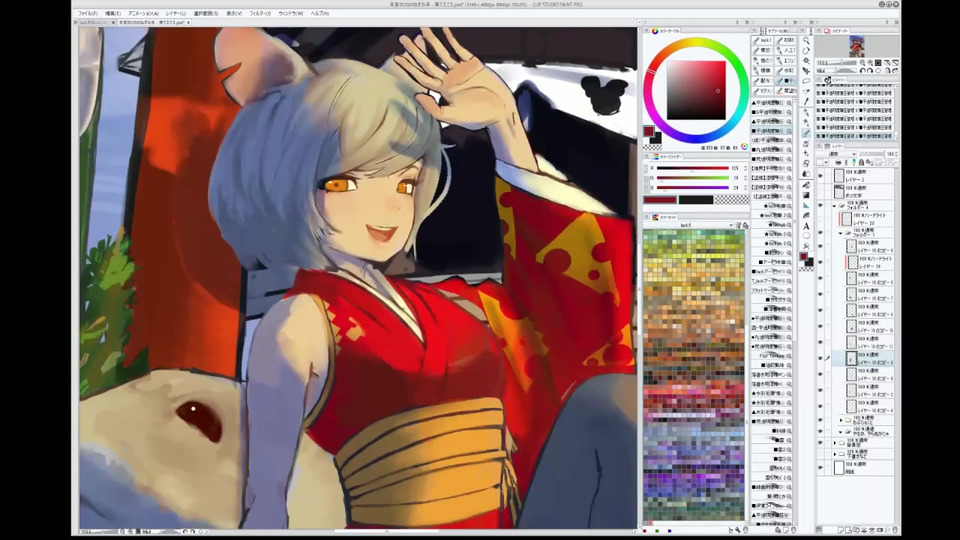Select the リアル sub tool group
The image size is (960, 540).
click(x=763, y=91)
